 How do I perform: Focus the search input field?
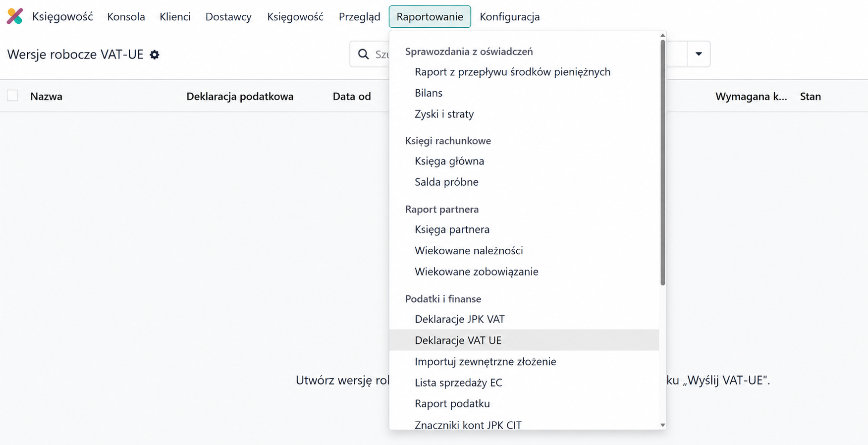click(x=381, y=54)
